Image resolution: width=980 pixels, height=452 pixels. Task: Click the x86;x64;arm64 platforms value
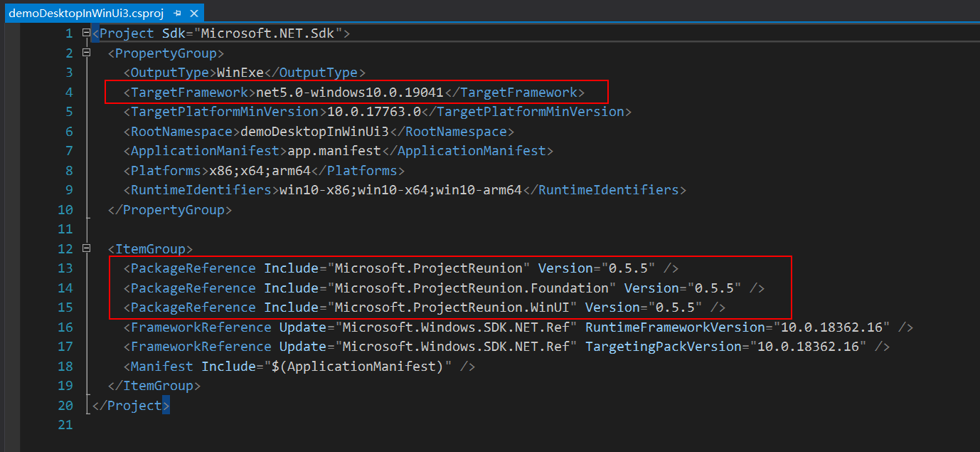tap(260, 170)
